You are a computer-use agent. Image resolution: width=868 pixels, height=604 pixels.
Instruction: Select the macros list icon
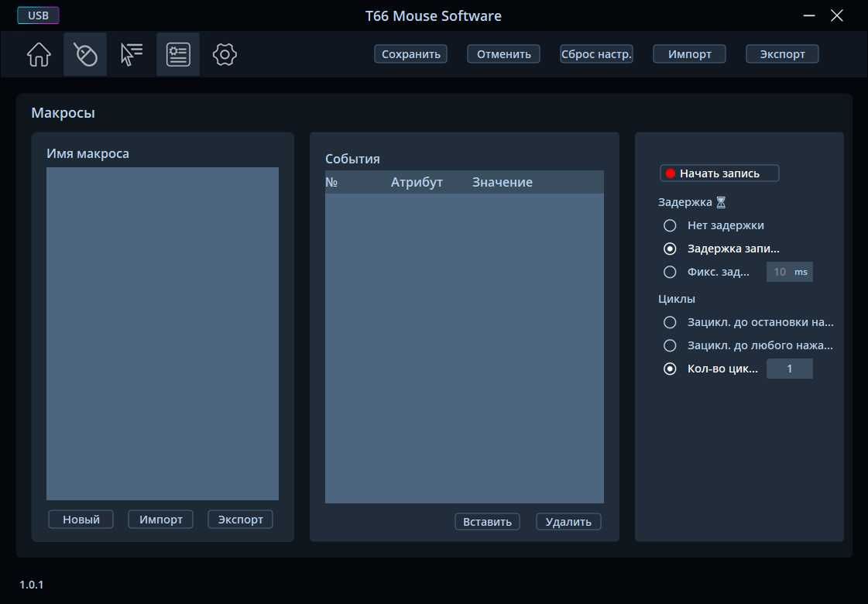click(x=178, y=54)
